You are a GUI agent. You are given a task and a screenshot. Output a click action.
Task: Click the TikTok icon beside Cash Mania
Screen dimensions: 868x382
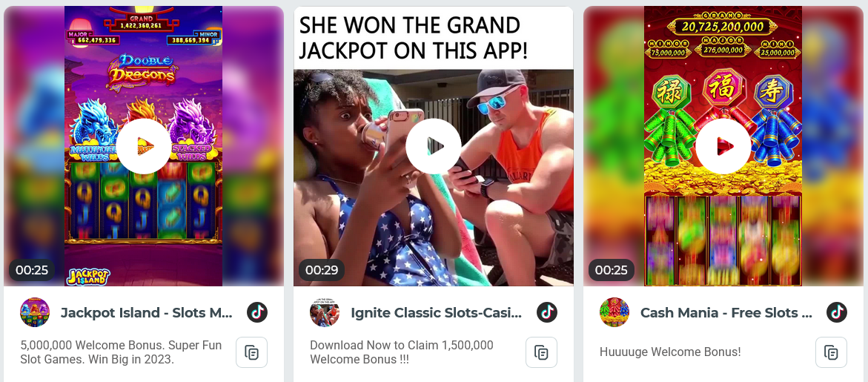pyautogui.click(x=836, y=312)
